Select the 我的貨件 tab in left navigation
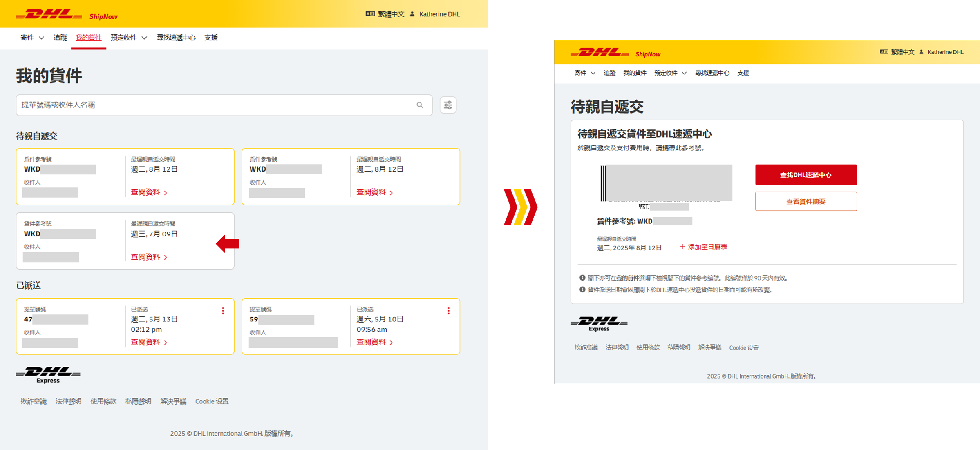The image size is (980, 450). tap(88, 38)
